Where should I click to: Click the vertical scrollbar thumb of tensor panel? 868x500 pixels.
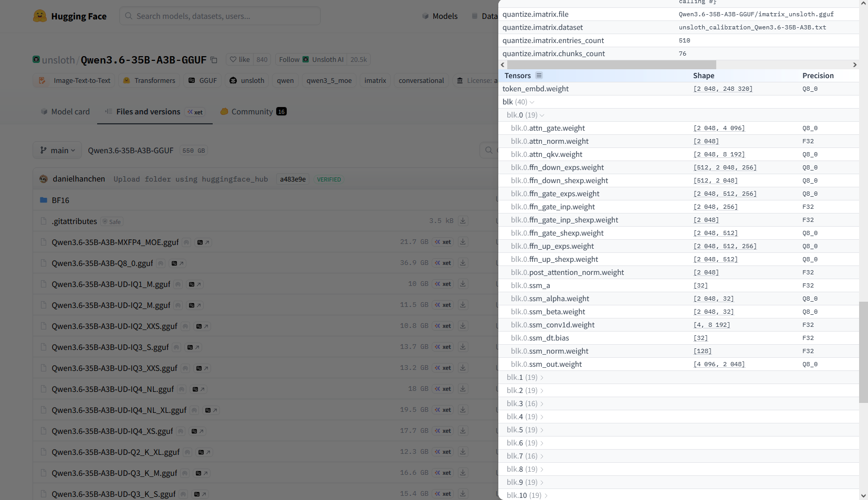click(863, 352)
